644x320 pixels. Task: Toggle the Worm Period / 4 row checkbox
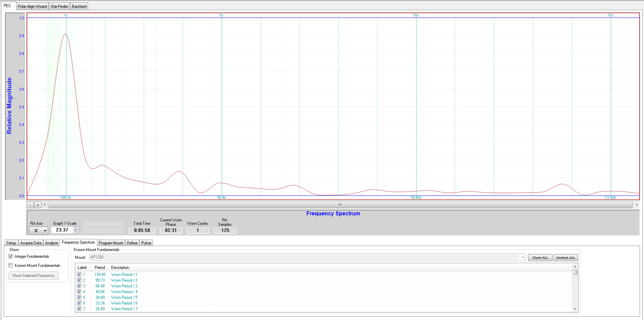[79, 292]
